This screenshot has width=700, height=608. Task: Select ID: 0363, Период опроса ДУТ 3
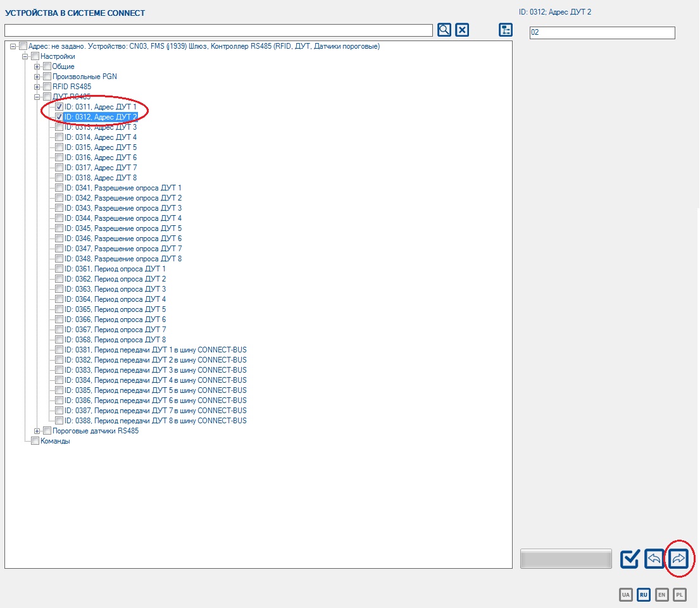[x=115, y=289]
